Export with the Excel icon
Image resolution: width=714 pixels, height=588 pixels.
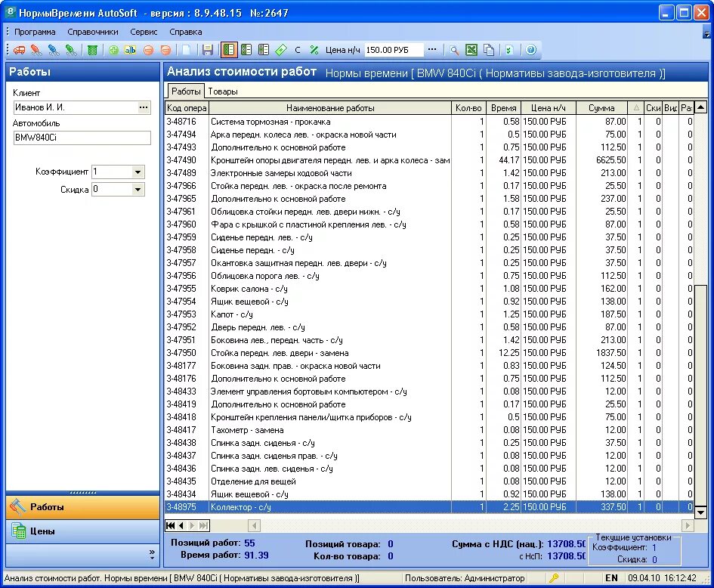pyautogui.click(x=471, y=50)
